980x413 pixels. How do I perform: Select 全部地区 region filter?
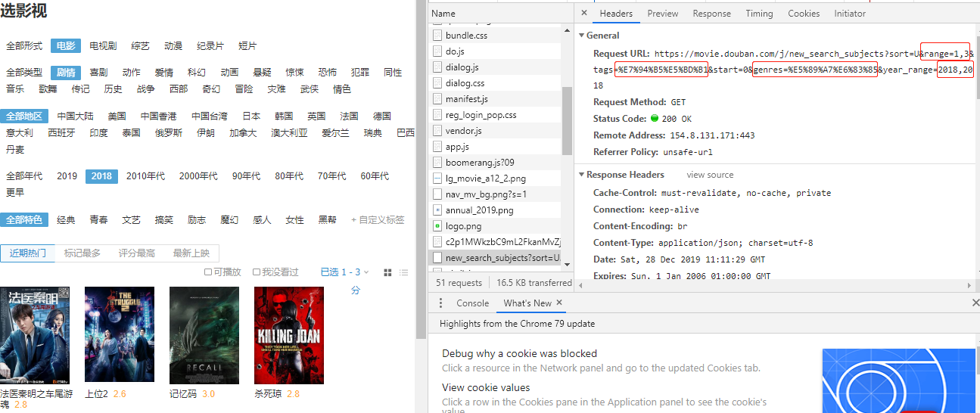(x=25, y=116)
